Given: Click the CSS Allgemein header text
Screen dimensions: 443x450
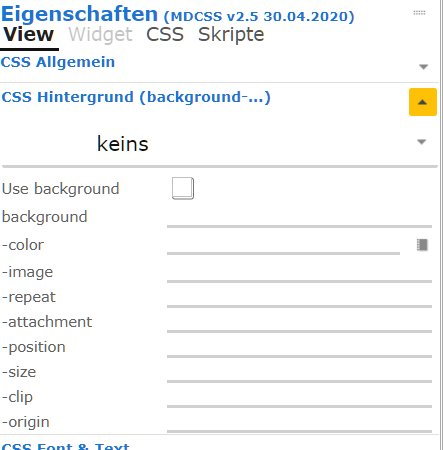Looking at the screenshot, I should (x=58, y=62).
